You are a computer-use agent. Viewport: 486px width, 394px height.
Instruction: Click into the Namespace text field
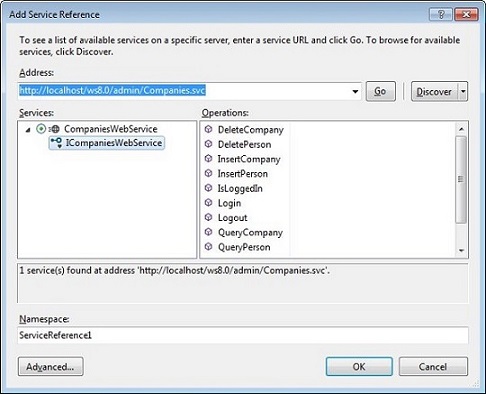[243, 335]
